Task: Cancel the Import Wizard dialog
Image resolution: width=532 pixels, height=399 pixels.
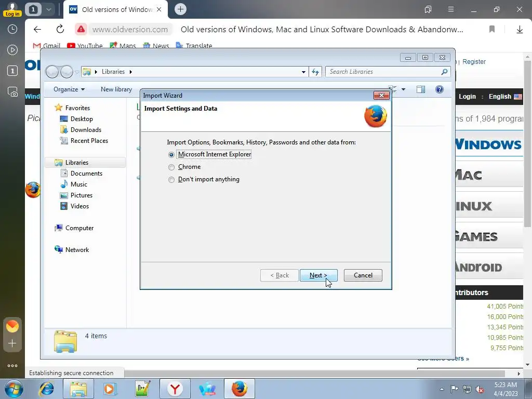Action: click(x=363, y=275)
